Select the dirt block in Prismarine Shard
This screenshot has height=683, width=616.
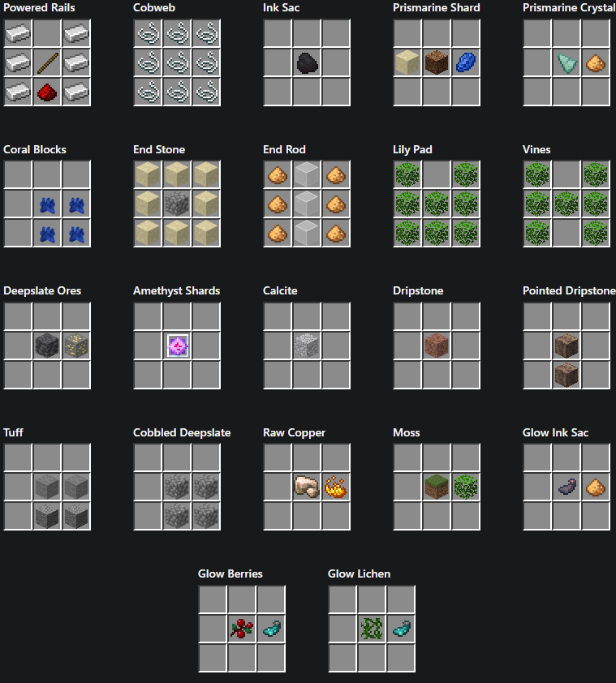437,62
